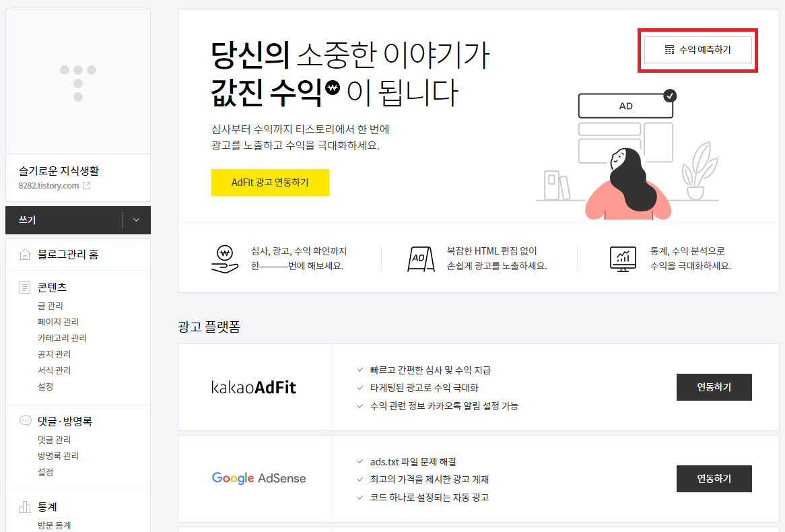Select the 통계 menu heading

click(x=47, y=507)
